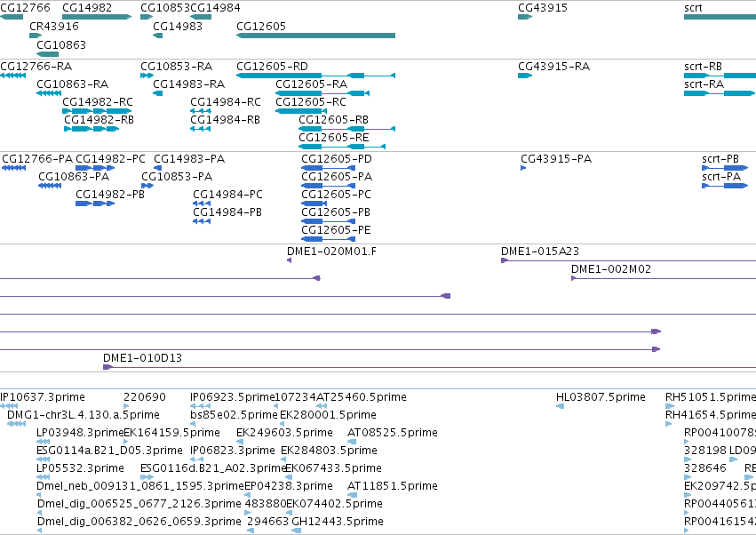756x535 pixels.
Task: Click the CR43916 gene label
Action: 54,27
